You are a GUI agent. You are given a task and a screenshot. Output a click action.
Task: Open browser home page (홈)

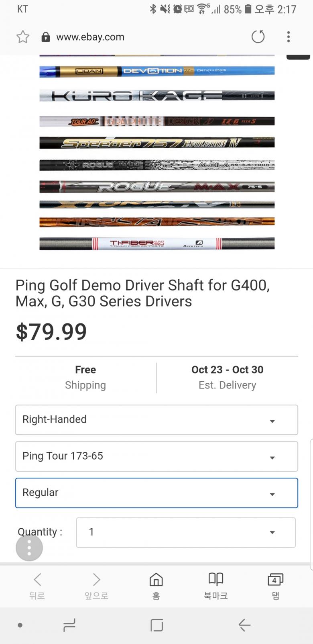pos(156,585)
